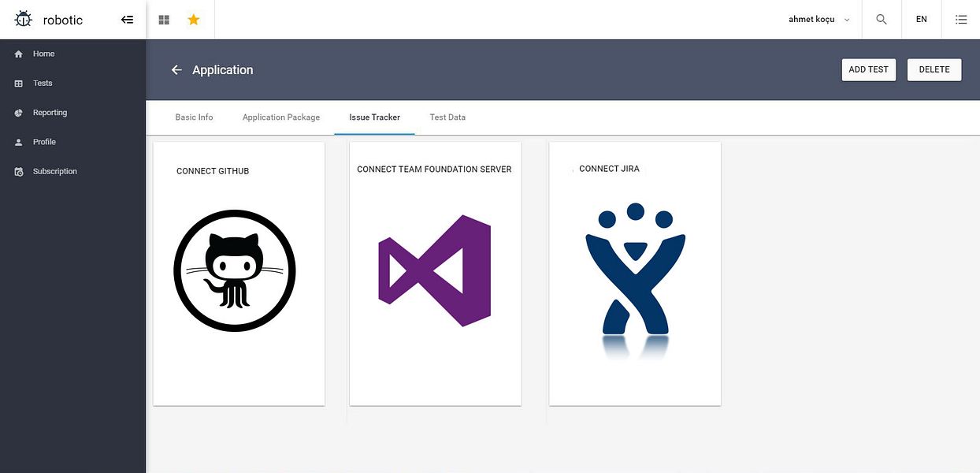
Task: Collapse the sidebar with the arrow icon
Action: point(127,20)
